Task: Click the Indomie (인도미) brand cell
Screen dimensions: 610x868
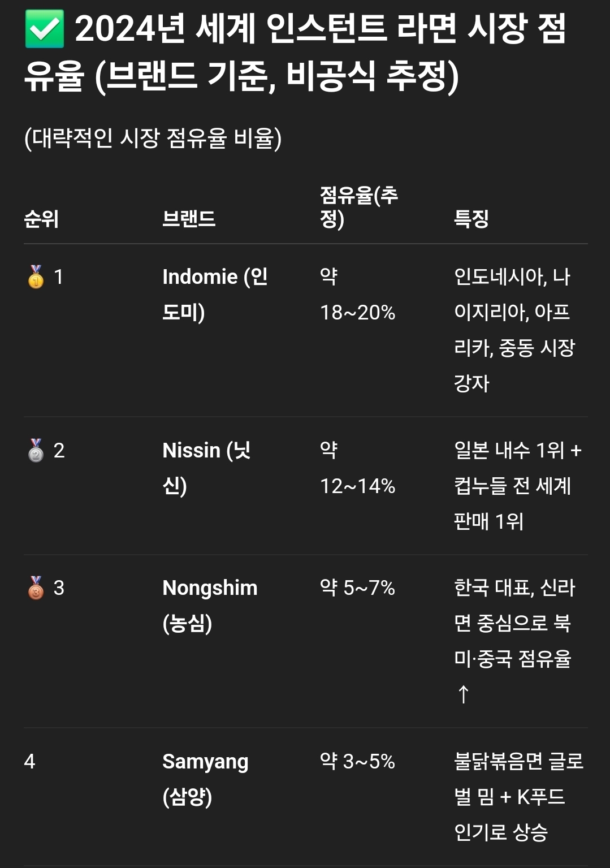Action: [x=214, y=295]
